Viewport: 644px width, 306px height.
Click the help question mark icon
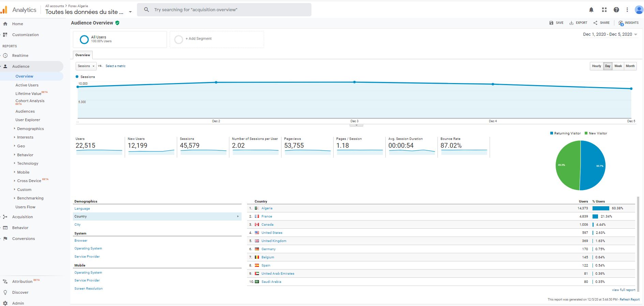click(616, 10)
